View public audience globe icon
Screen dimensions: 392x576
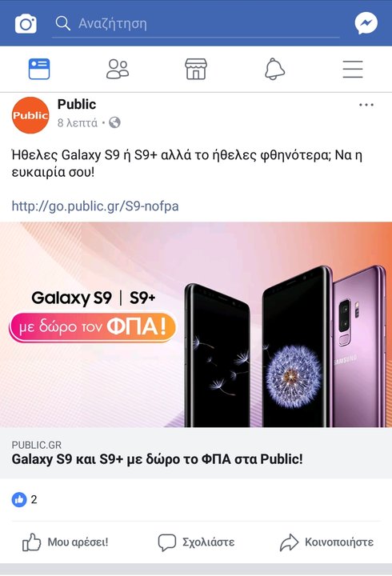tap(114, 122)
